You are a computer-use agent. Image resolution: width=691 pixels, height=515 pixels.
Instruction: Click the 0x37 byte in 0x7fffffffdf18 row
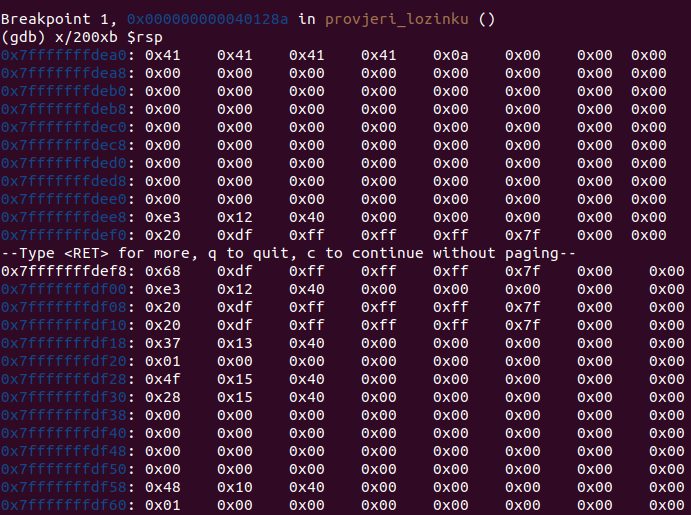162,343
